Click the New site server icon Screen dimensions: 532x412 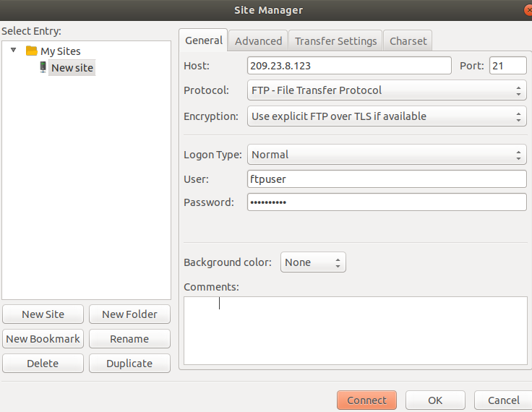pyautogui.click(x=43, y=67)
